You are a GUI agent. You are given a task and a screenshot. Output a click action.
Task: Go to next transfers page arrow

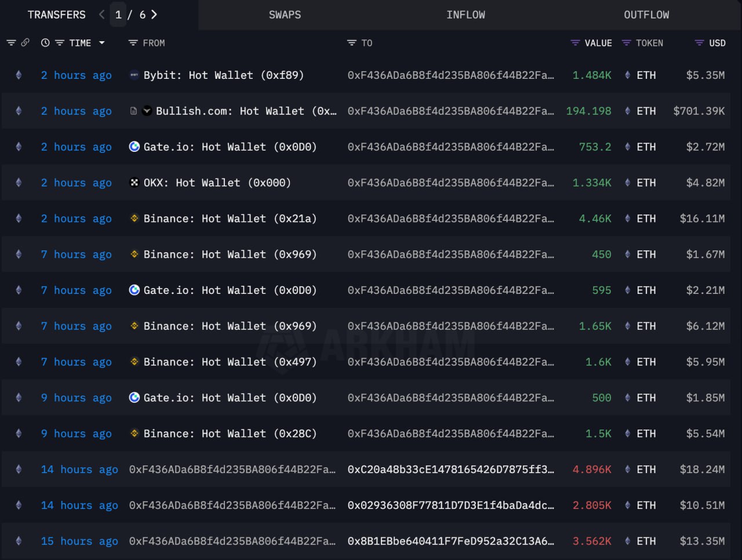coord(154,14)
